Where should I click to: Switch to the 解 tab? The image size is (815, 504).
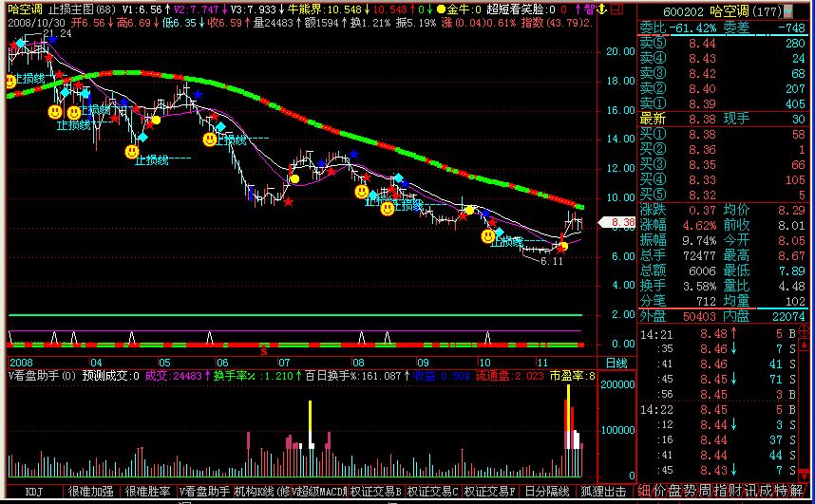point(796,491)
